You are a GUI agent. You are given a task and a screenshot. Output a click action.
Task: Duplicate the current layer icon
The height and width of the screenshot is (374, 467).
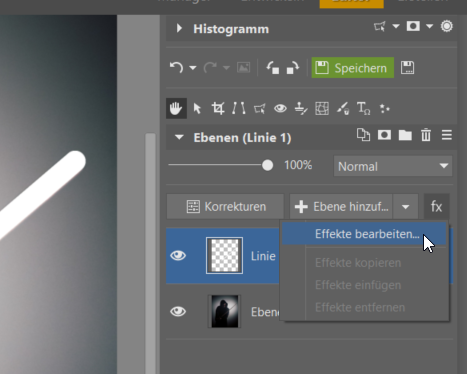point(363,135)
